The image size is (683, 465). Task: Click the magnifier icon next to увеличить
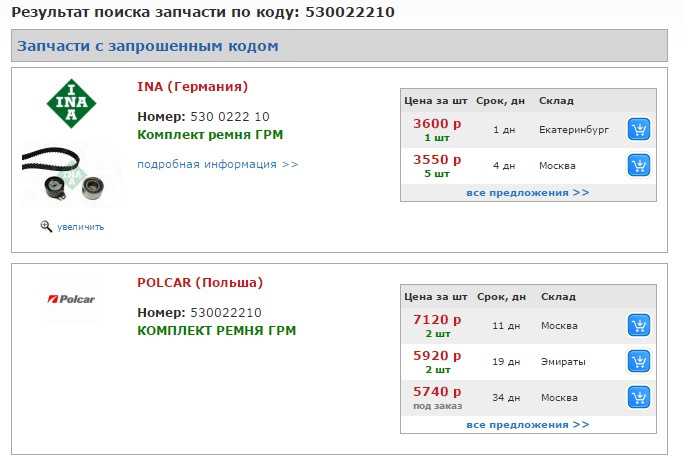46,226
